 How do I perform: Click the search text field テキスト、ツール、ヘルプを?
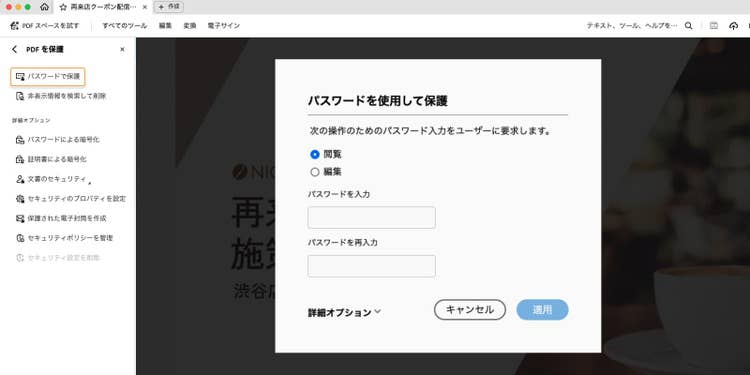pyautogui.click(x=632, y=26)
